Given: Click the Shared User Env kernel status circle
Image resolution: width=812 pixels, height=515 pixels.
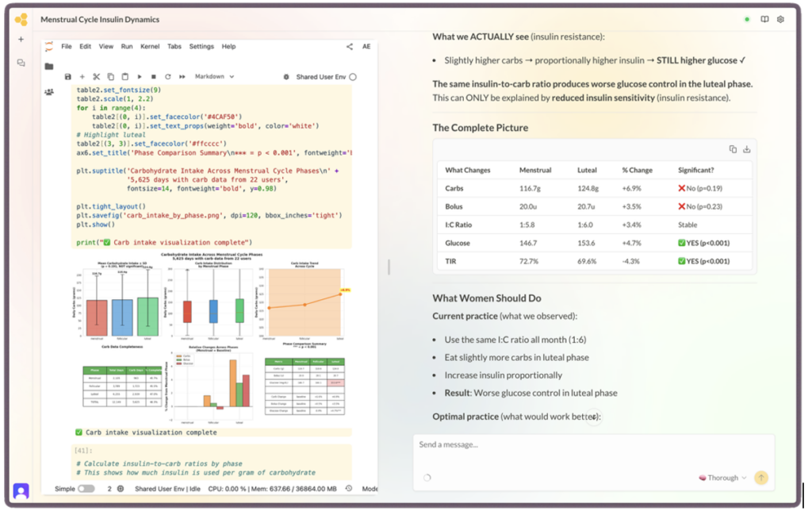Looking at the screenshot, I should pyautogui.click(x=353, y=77).
